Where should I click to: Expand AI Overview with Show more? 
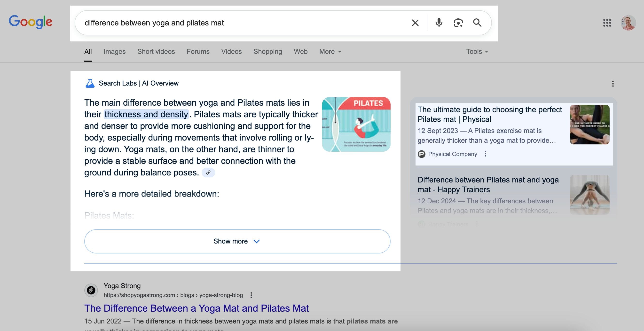[x=237, y=241]
